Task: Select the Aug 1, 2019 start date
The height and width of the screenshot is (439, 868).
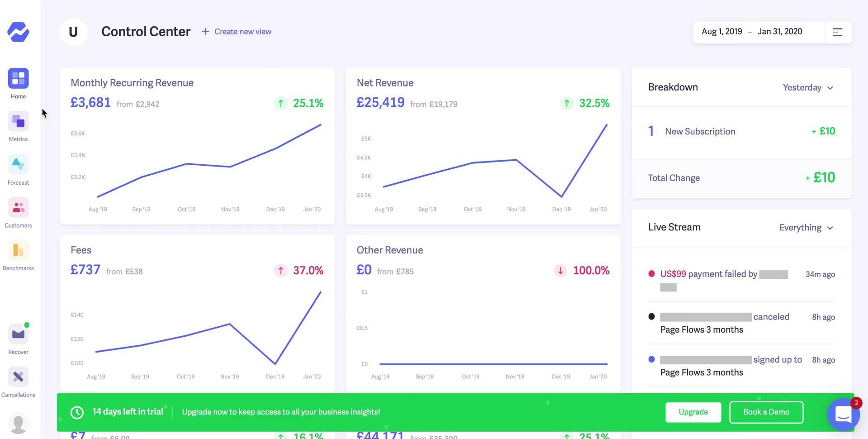Action: pyautogui.click(x=722, y=32)
